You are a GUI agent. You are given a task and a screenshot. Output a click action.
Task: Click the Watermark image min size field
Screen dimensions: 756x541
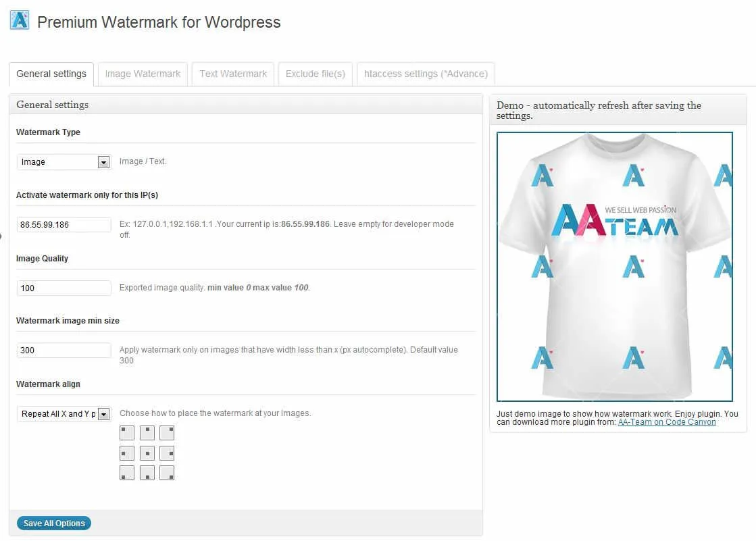64,350
